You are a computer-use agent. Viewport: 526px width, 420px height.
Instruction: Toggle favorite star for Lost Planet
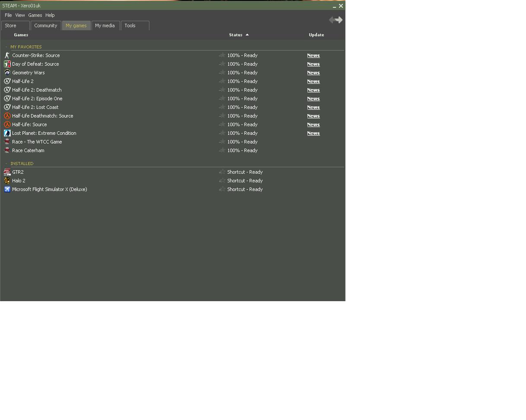tap(222, 133)
